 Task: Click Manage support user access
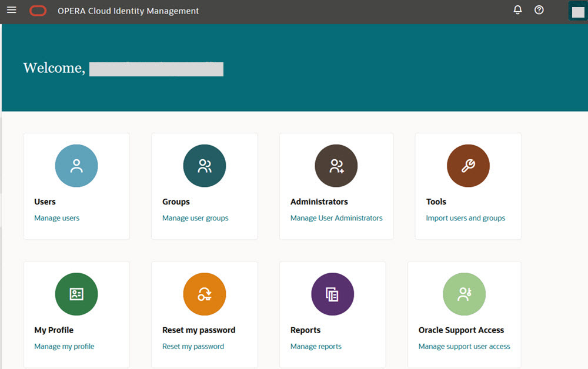pos(464,346)
